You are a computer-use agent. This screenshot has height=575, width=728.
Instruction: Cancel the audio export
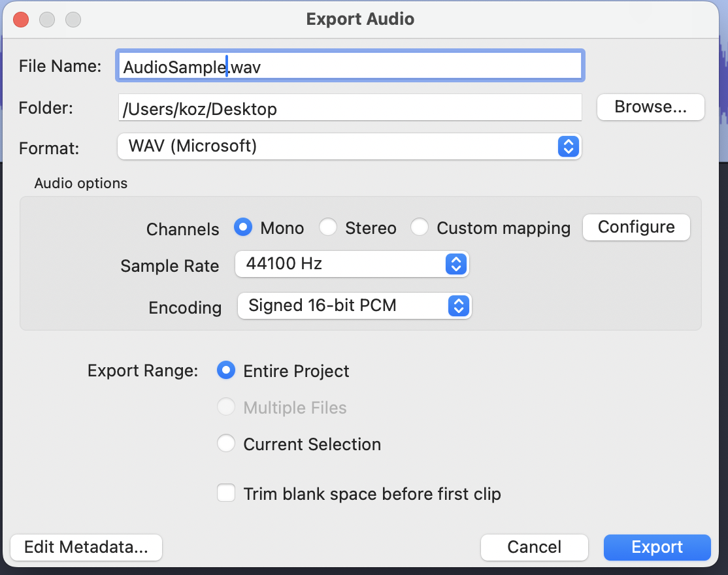(x=534, y=548)
